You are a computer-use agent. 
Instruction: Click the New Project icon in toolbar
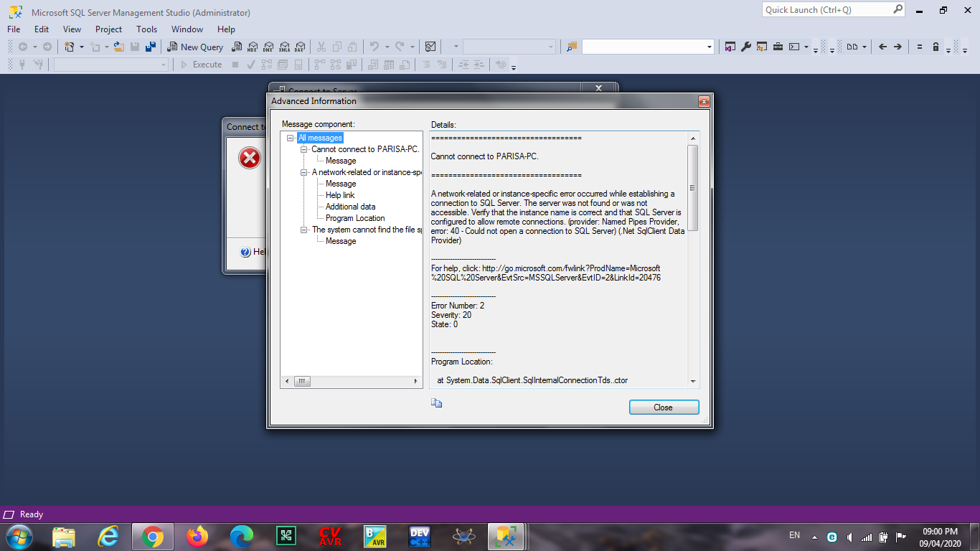click(70, 47)
